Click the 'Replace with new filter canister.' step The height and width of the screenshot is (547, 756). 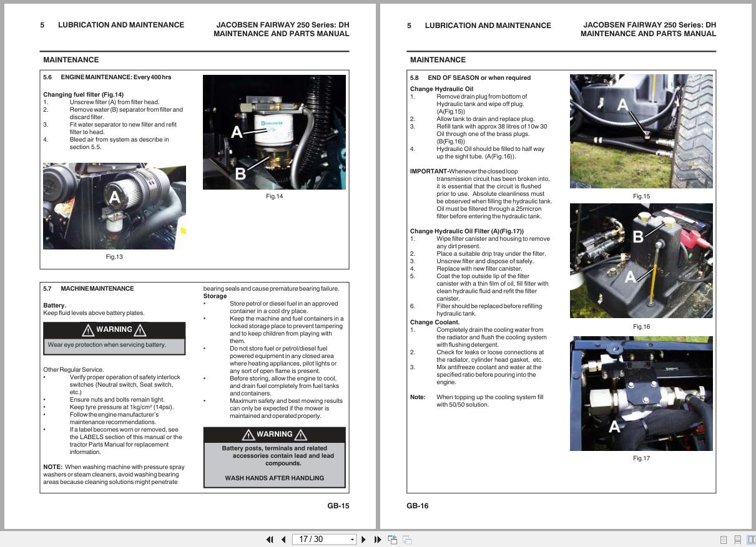click(x=479, y=269)
